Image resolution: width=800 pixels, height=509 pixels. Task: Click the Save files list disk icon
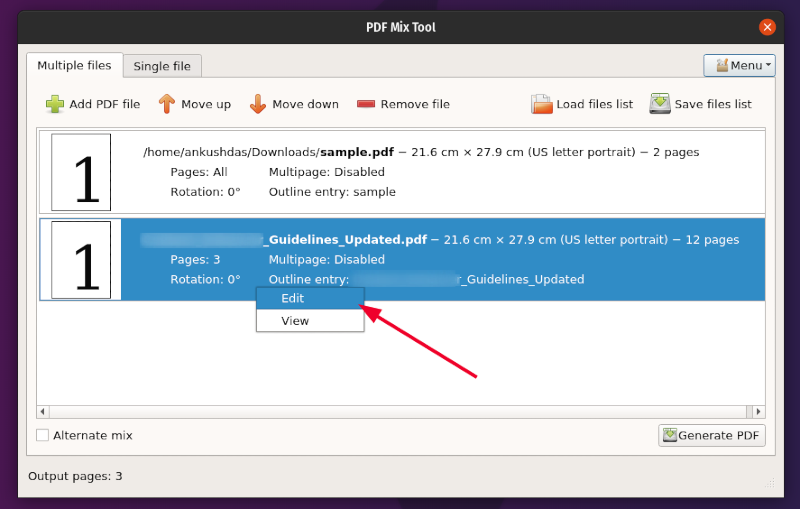click(660, 104)
